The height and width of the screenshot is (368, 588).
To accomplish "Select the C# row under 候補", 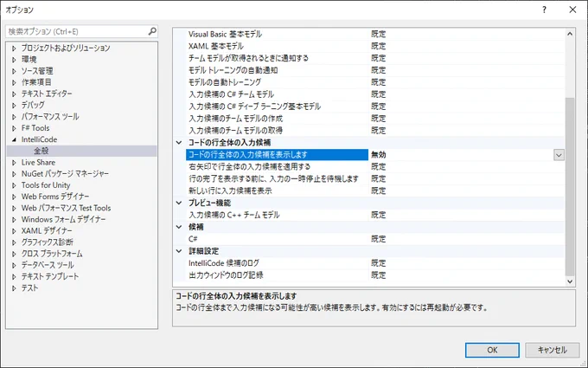I will [x=375, y=239].
